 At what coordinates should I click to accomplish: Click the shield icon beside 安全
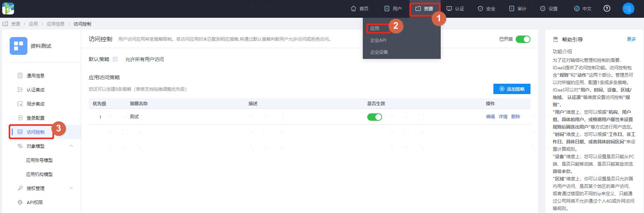[480, 9]
